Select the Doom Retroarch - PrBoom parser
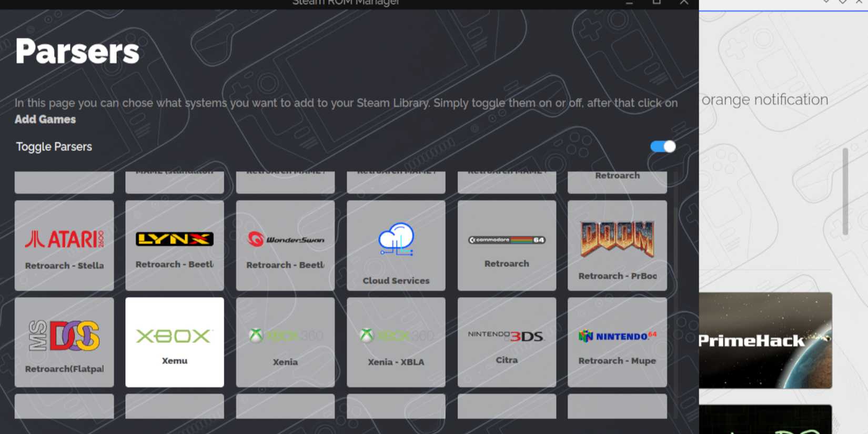 [617, 245]
